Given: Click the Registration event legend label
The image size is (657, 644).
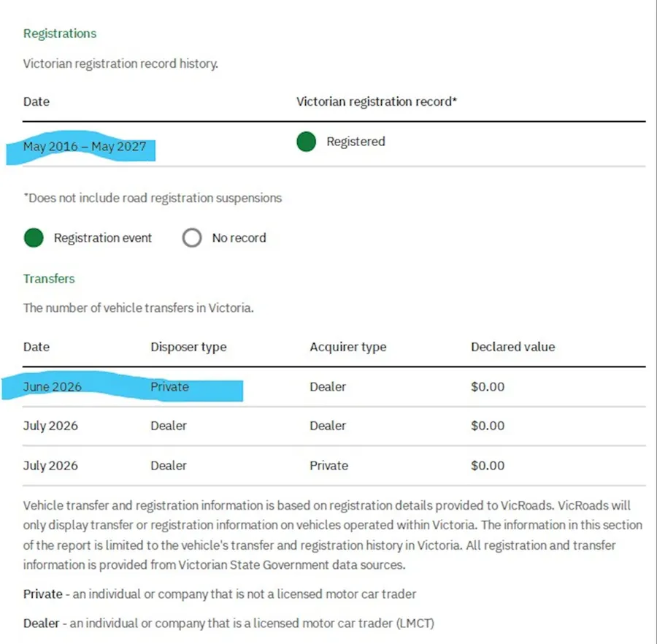Looking at the screenshot, I should click(x=103, y=237).
